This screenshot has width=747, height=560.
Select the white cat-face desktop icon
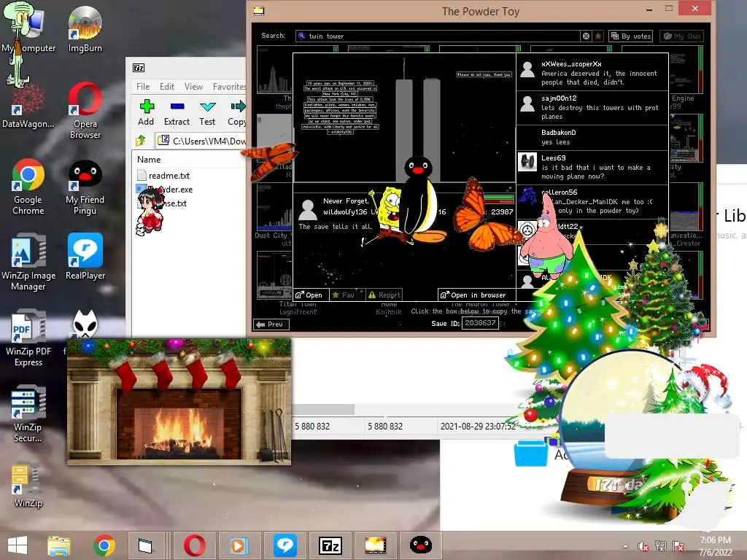pyautogui.click(x=85, y=324)
